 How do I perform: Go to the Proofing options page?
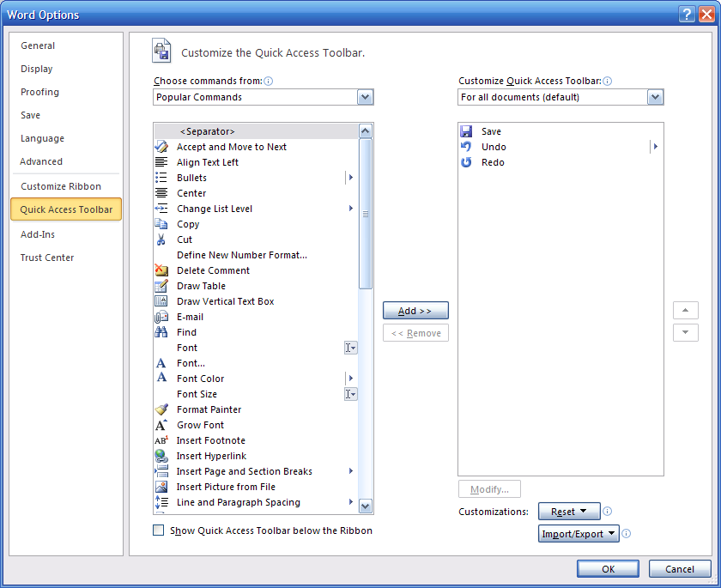66,92
